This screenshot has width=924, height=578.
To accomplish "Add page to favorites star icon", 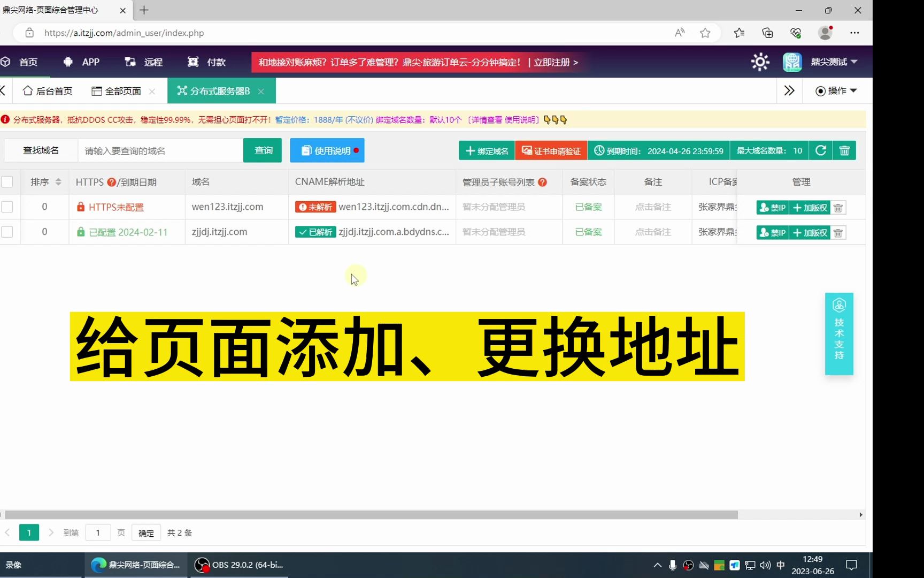I will [x=705, y=33].
